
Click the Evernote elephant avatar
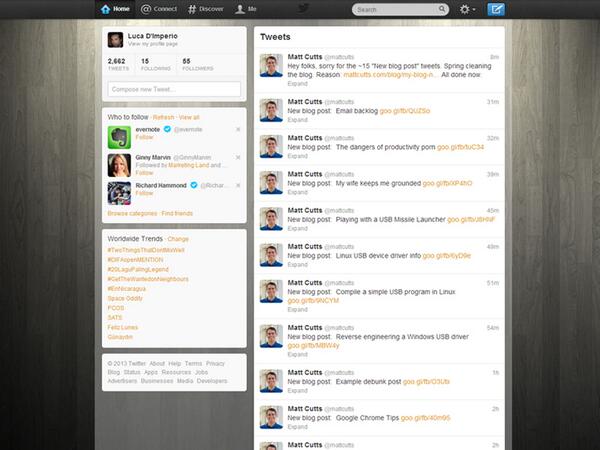click(x=119, y=137)
